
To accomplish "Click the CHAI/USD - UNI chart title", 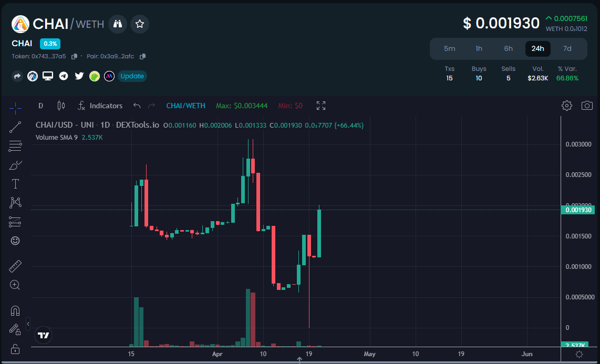I will pyautogui.click(x=66, y=126).
